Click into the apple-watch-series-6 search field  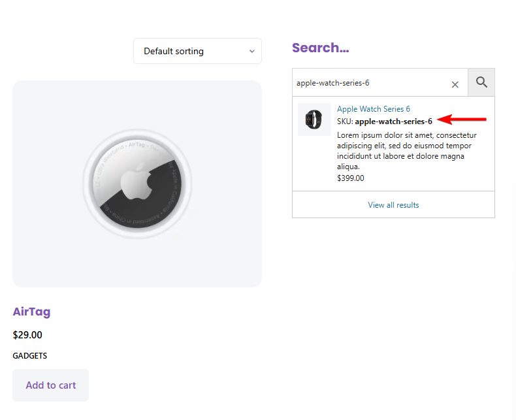point(369,83)
